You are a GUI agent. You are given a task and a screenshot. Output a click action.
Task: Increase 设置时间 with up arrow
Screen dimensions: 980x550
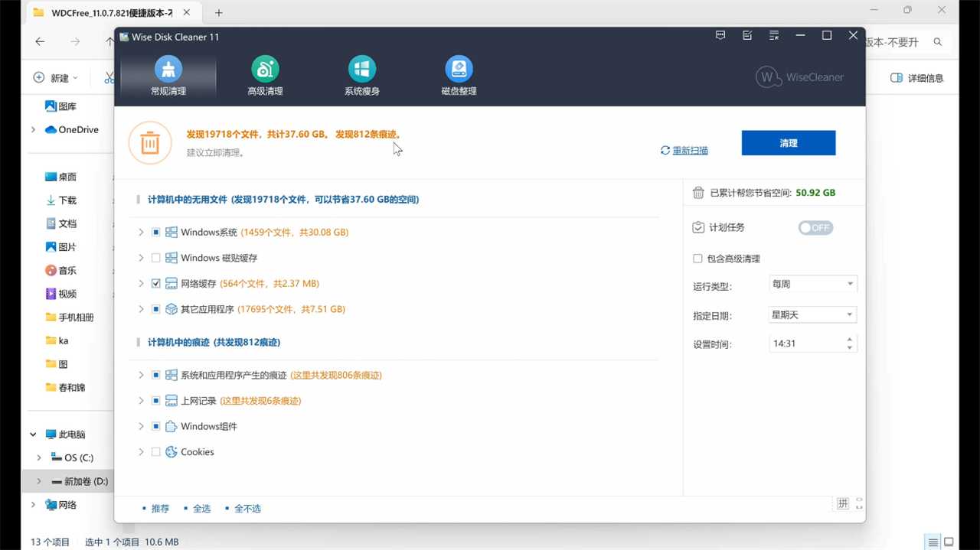point(850,339)
